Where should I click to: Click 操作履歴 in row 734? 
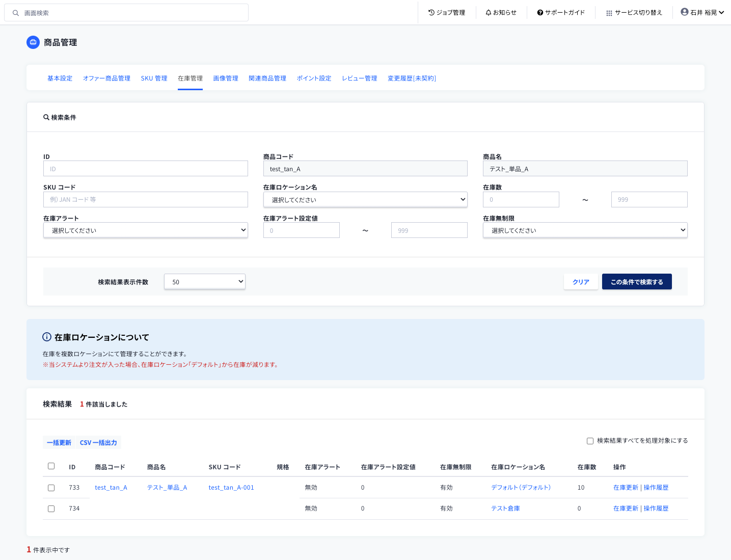click(x=656, y=509)
